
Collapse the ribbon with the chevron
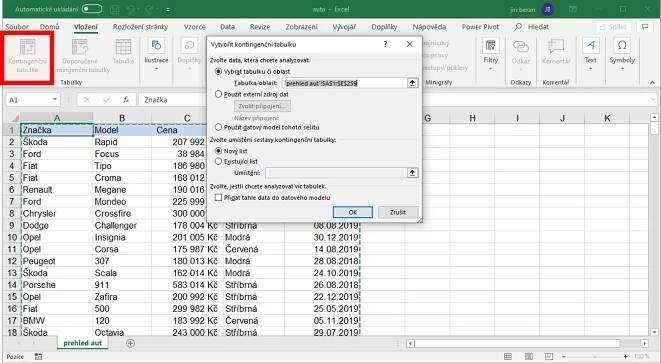coord(652,83)
